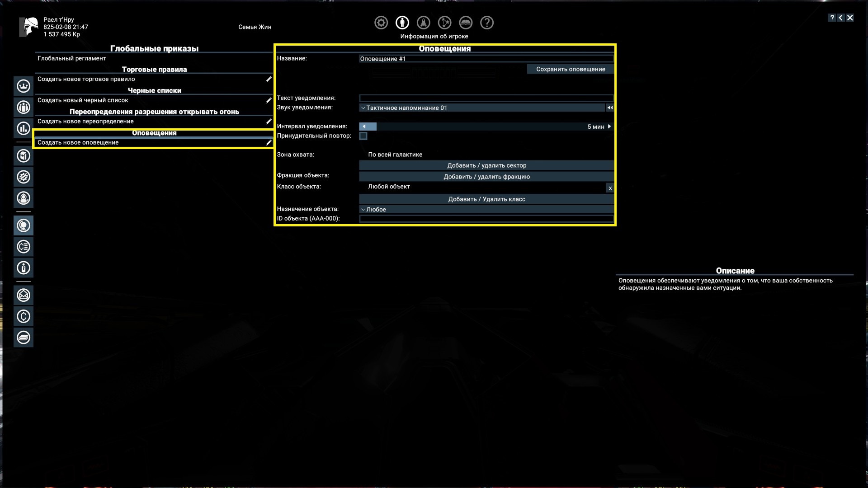Open the rocket ship menu icon
This screenshot has width=868, height=488.
(x=423, y=23)
